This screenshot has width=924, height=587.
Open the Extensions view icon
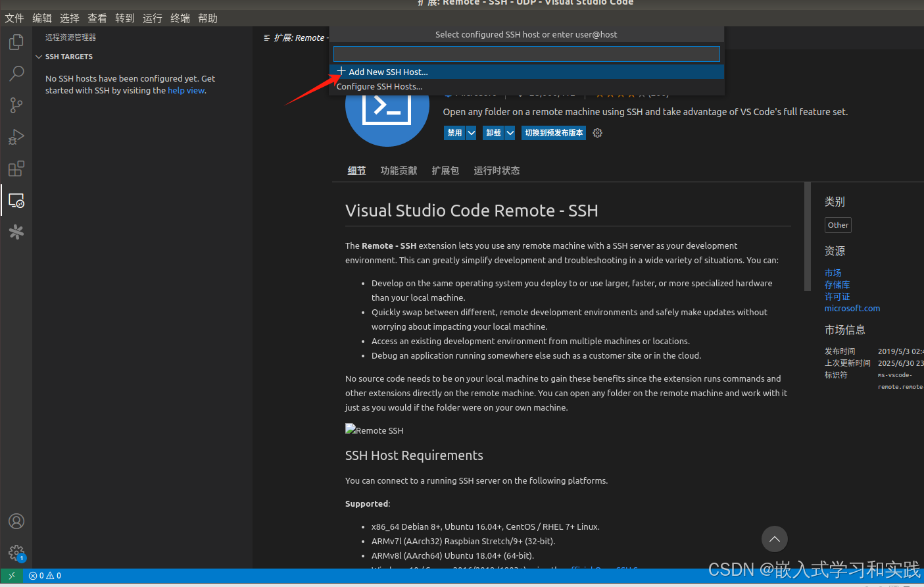pyautogui.click(x=16, y=168)
